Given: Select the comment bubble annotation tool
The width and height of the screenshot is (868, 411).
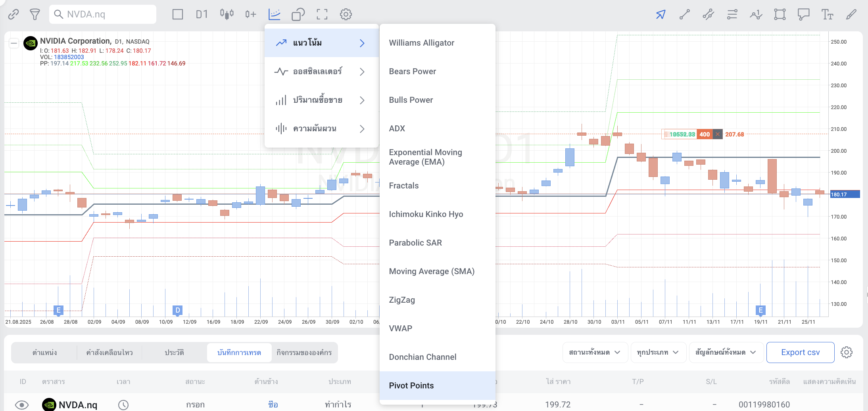Looking at the screenshot, I should (x=804, y=15).
